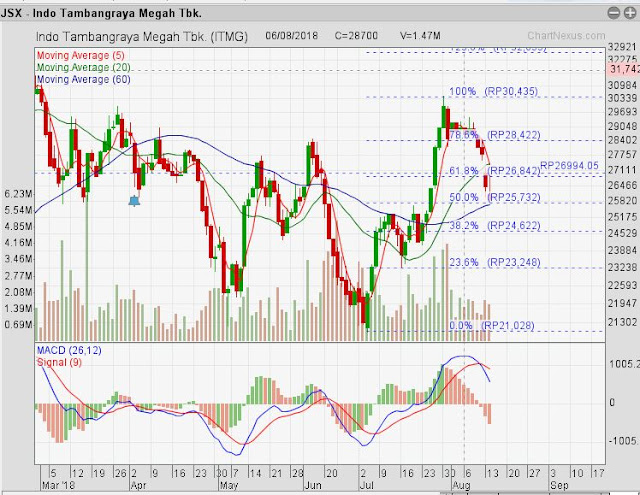Viewport: 640px width, 495px height.
Task: Click the Jun month label
Action: point(313,486)
